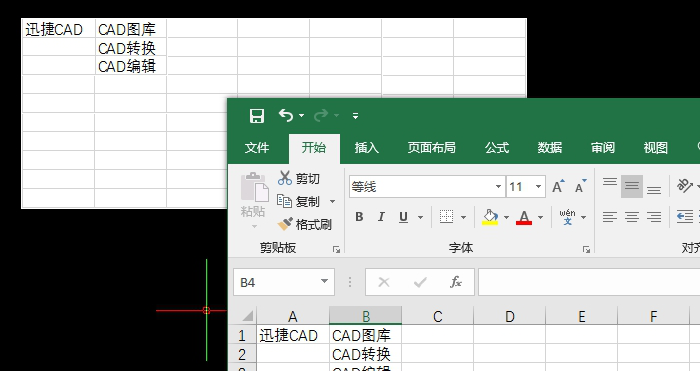Open the Name Box dropdown arrow
Image resolution: width=700 pixels, height=385 pixels.
pos(325,282)
